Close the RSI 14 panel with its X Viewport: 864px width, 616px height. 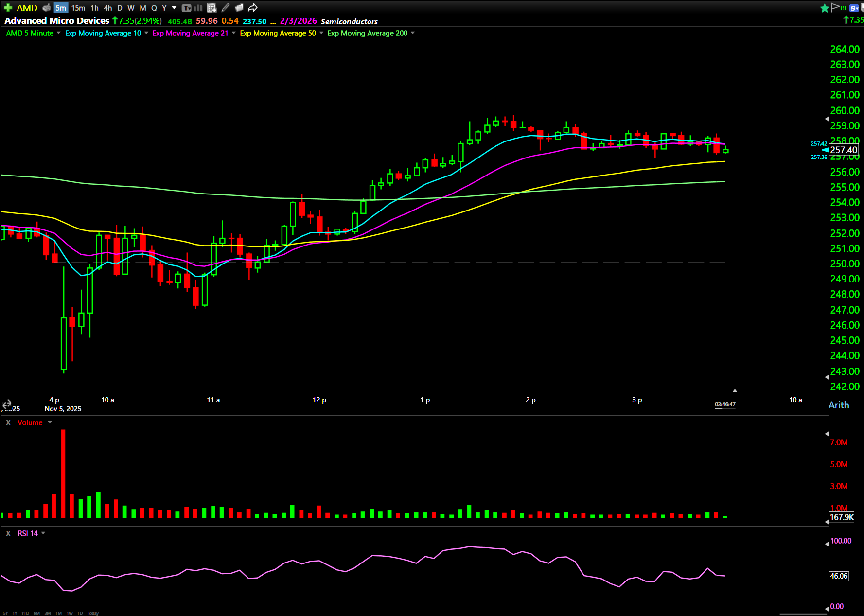(x=8, y=533)
